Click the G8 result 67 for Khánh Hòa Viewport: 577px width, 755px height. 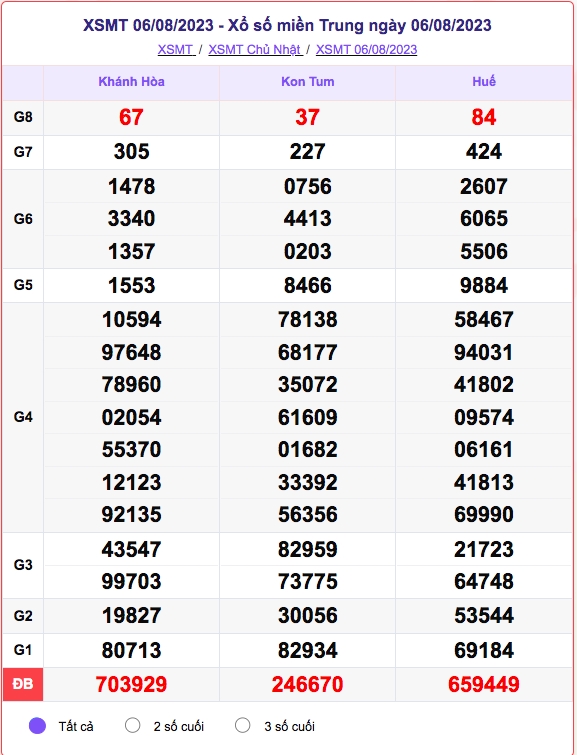click(x=131, y=117)
